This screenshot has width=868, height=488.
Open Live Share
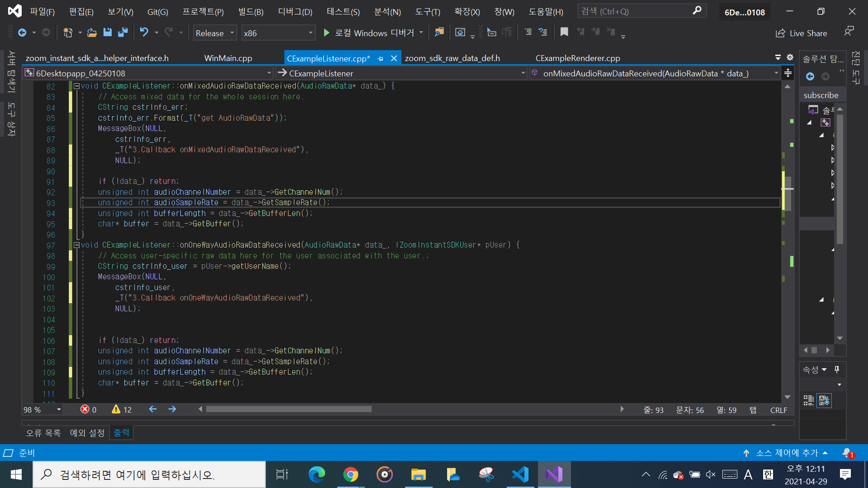802,33
